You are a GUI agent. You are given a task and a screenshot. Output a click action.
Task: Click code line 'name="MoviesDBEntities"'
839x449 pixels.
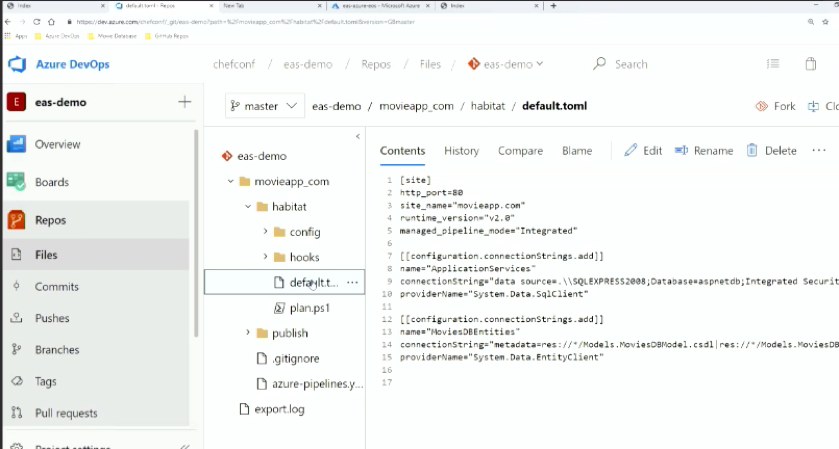(x=460, y=332)
